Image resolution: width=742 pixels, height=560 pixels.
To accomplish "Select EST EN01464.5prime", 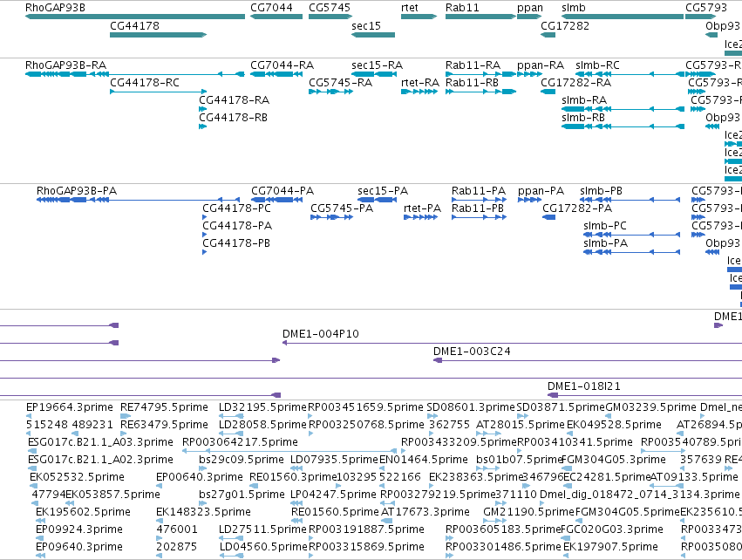I will 382,468.
